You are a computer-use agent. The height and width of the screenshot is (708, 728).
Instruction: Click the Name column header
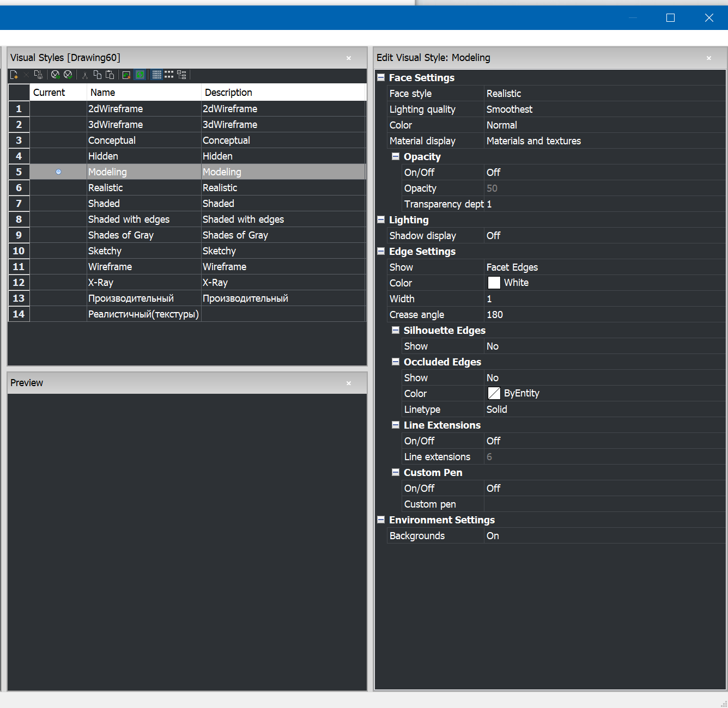click(x=144, y=93)
